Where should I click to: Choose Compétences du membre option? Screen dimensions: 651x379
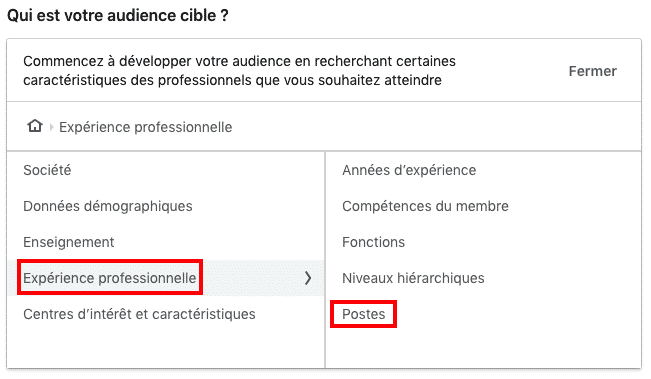click(x=425, y=206)
